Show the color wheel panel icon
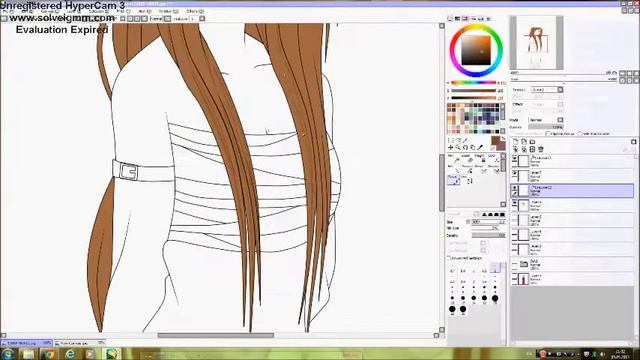Image resolution: width=640 pixels, height=360 pixels. click(450, 19)
